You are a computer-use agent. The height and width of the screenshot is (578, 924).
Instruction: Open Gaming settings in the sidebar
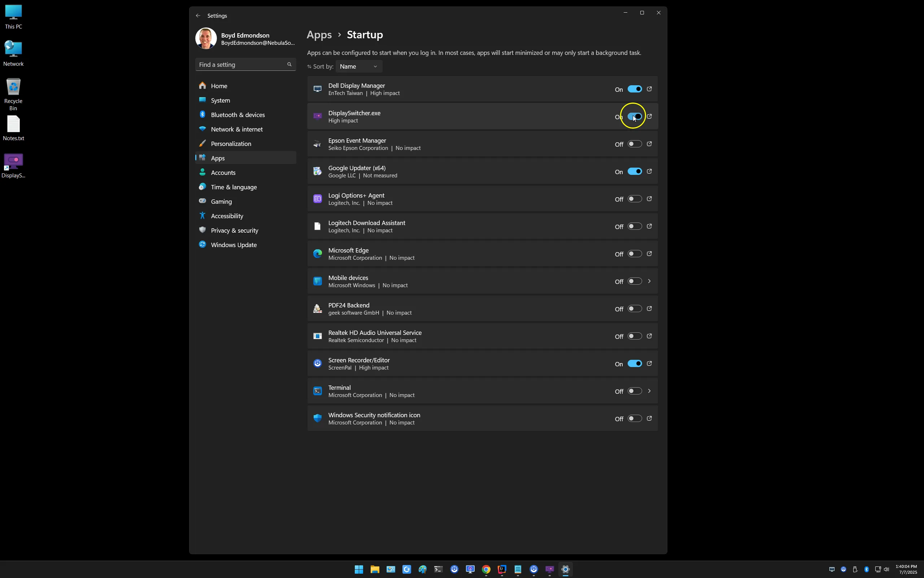[x=245, y=202]
